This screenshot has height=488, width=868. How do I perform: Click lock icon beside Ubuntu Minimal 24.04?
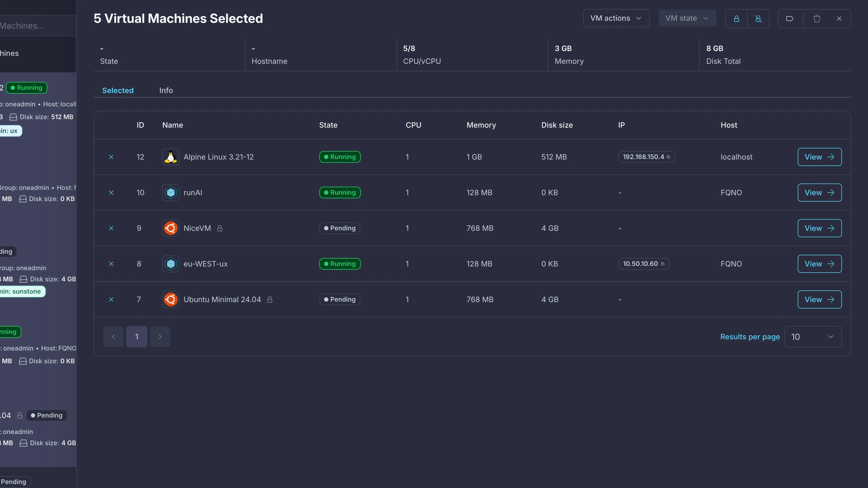click(270, 300)
